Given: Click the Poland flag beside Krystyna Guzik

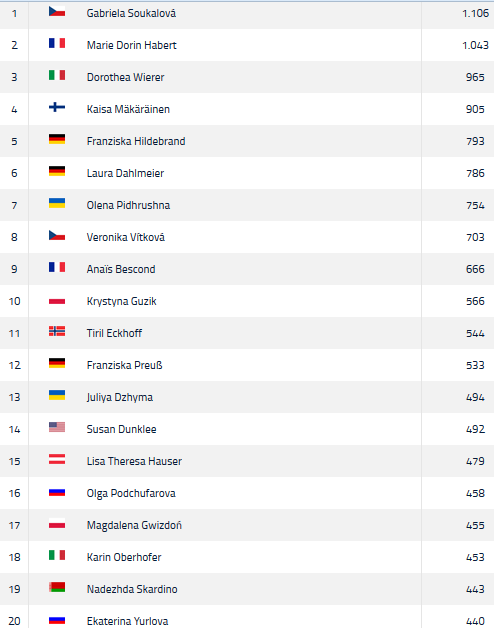Looking at the screenshot, I should [x=57, y=299].
